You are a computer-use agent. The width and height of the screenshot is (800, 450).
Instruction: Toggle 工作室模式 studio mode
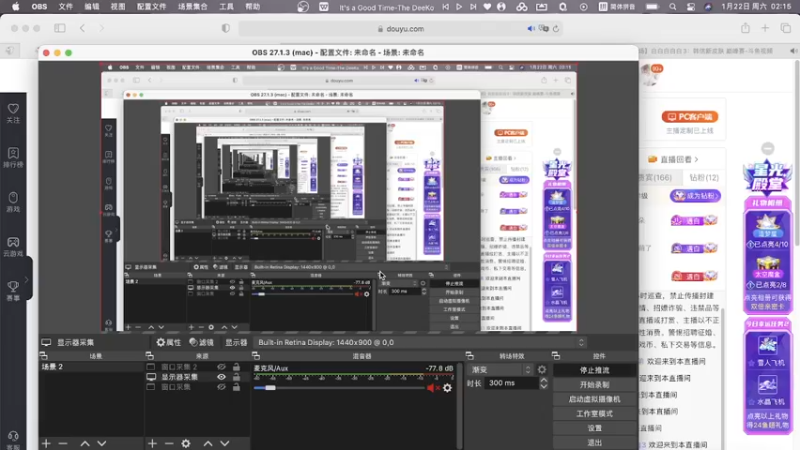coord(594,414)
